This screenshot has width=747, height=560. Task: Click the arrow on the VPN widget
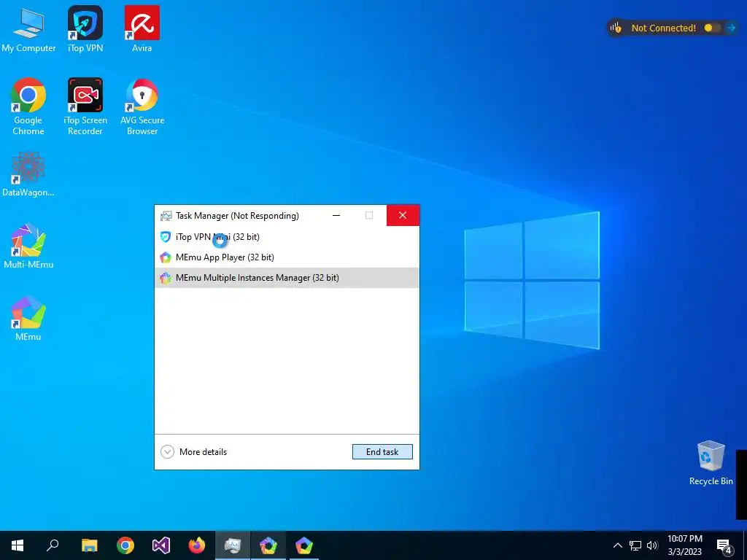coord(731,28)
